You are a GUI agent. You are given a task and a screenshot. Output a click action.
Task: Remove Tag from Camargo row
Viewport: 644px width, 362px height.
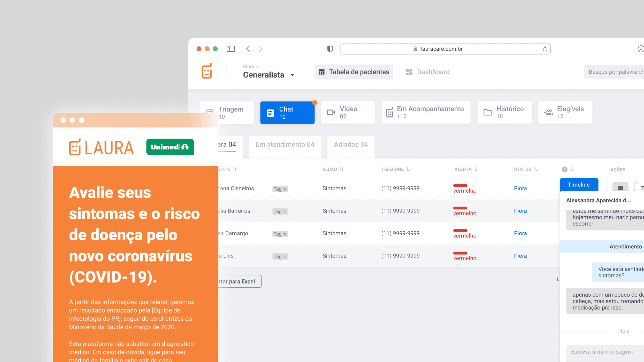(x=285, y=234)
